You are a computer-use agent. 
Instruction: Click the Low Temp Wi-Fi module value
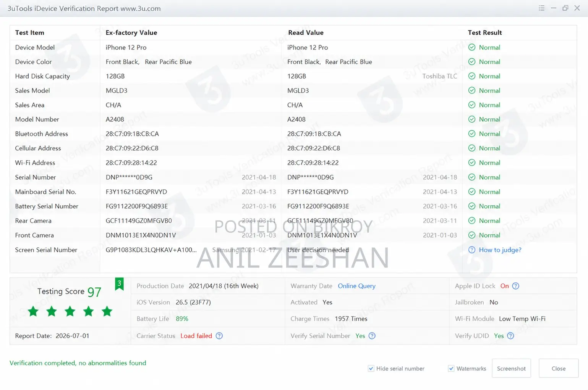tap(522, 319)
